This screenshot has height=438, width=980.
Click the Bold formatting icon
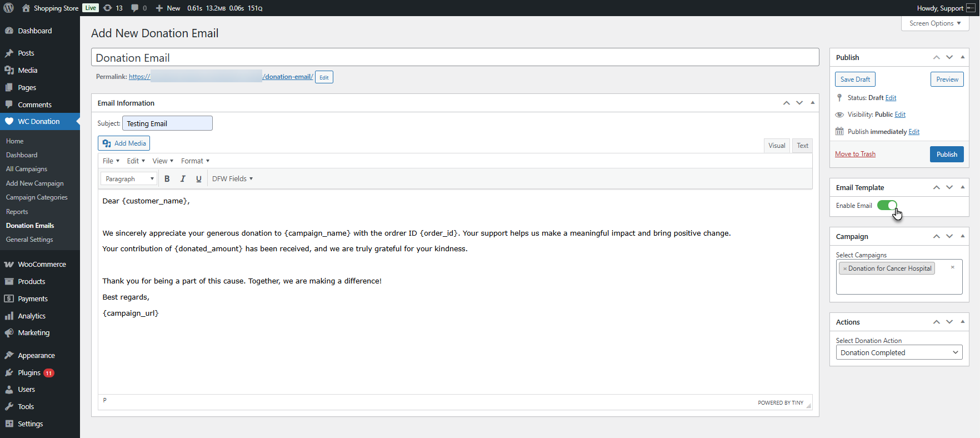pyautogui.click(x=167, y=179)
